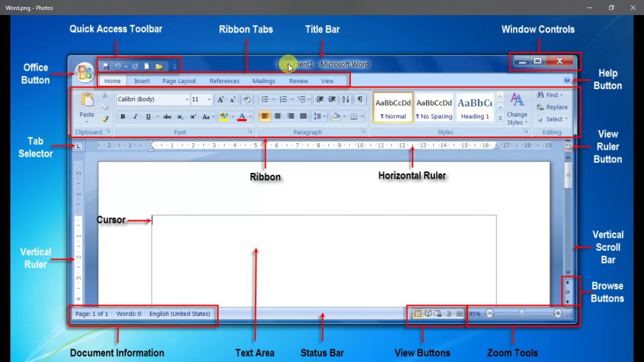Select the Underline icon
644x362 pixels.
(x=148, y=116)
